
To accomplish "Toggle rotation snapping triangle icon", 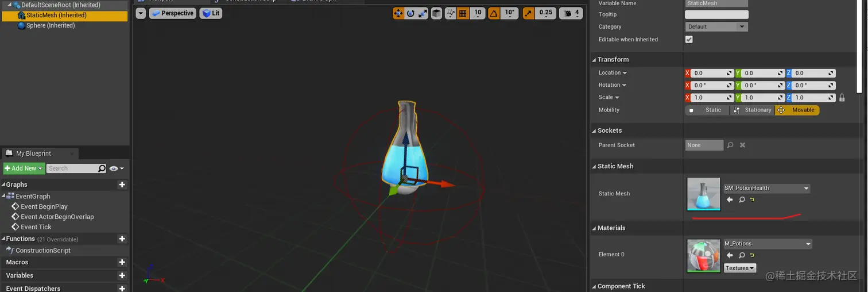I will coord(494,13).
